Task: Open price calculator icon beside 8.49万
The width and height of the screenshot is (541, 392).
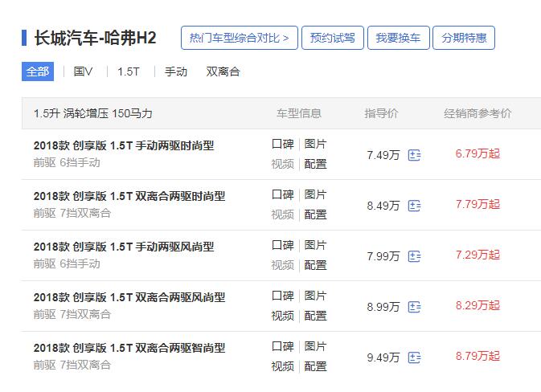Action: 414,206
